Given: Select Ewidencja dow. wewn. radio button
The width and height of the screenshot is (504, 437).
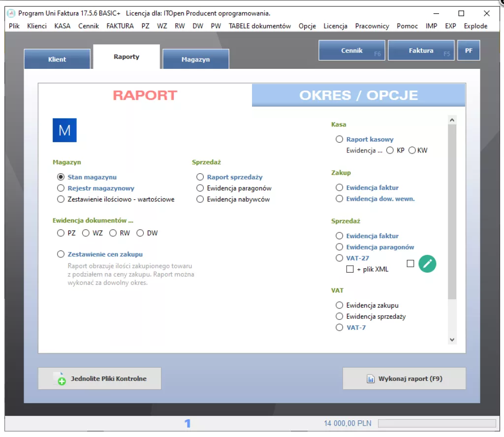Looking at the screenshot, I should pos(340,199).
